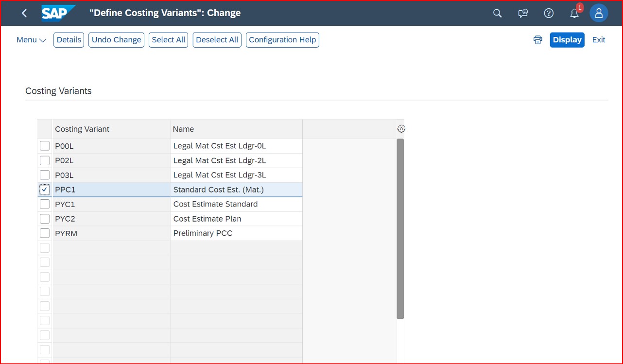Image resolution: width=623 pixels, height=364 pixels.
Task: Click the Details button
Action: point(69,40)
